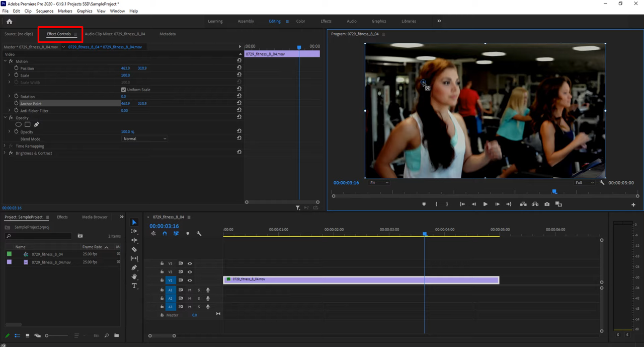Click the Program monitor playhead

(554, 191)
